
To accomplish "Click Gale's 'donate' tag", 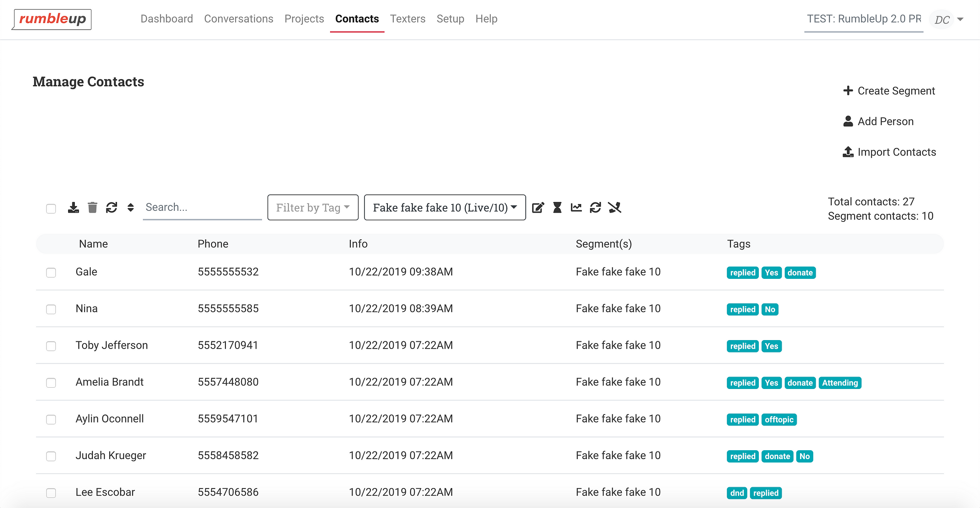I will (800, 272).
